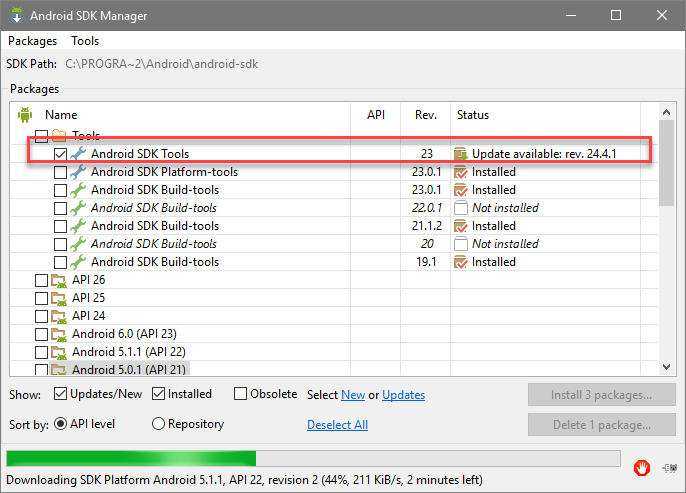
Task: Check the Android 6.0 (API 23) checkbox
Action: [41, 334]
